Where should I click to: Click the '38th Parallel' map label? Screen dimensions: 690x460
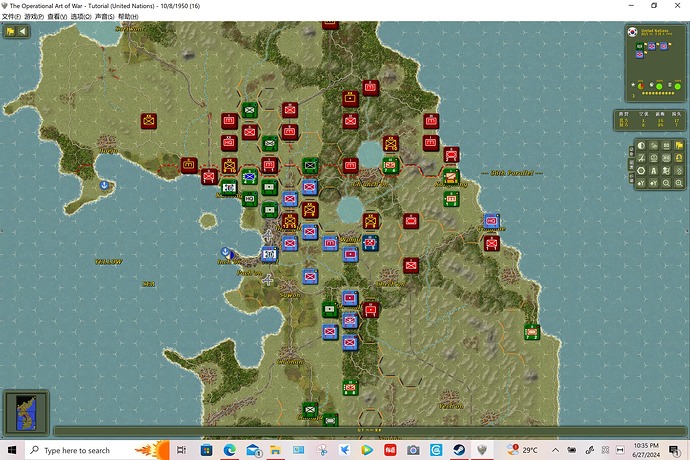[x=512, y=173]
